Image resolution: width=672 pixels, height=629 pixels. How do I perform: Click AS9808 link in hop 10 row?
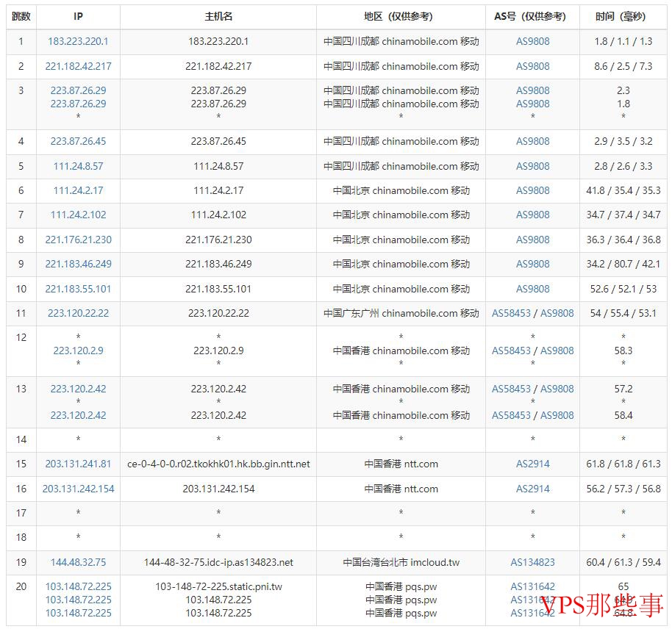coord(533,290)
